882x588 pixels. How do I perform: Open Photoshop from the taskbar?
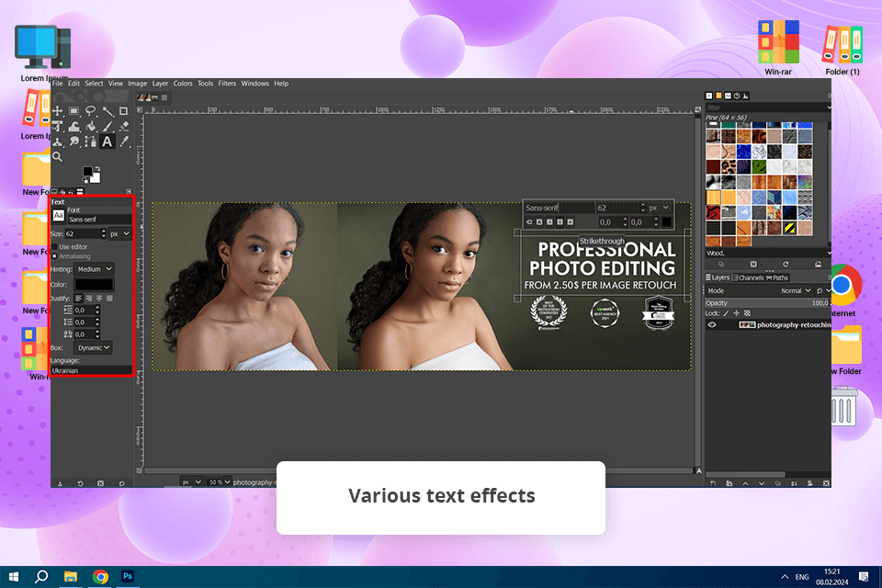point(128,577)
